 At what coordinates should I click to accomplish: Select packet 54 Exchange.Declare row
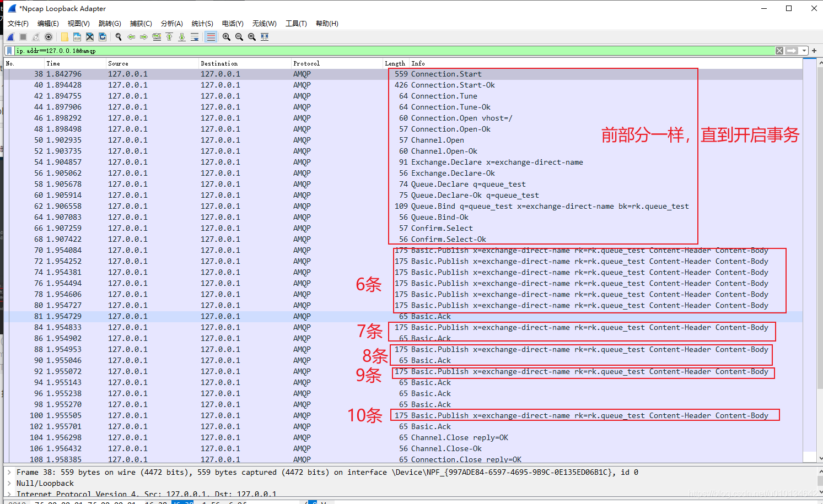(x=403, y=162)
